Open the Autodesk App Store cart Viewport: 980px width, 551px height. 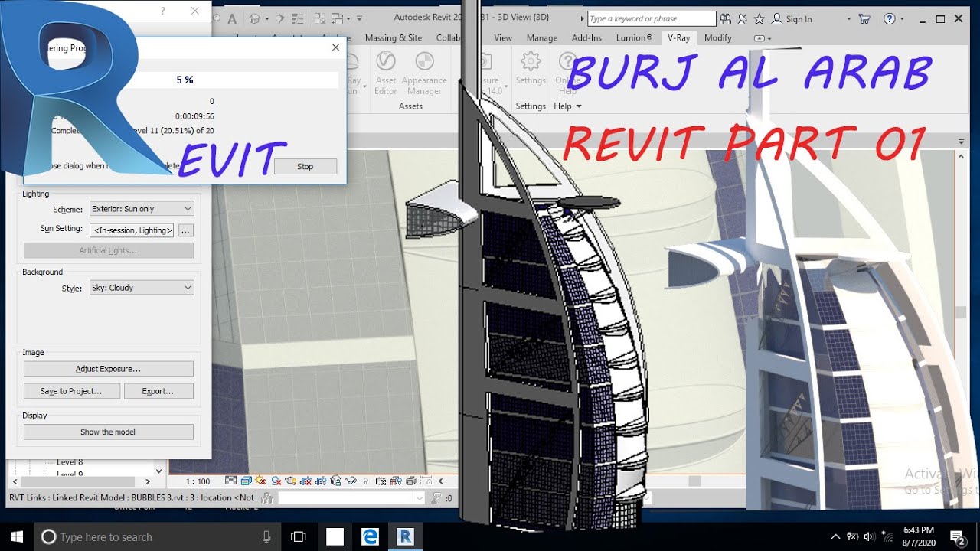tap(864, 18)
